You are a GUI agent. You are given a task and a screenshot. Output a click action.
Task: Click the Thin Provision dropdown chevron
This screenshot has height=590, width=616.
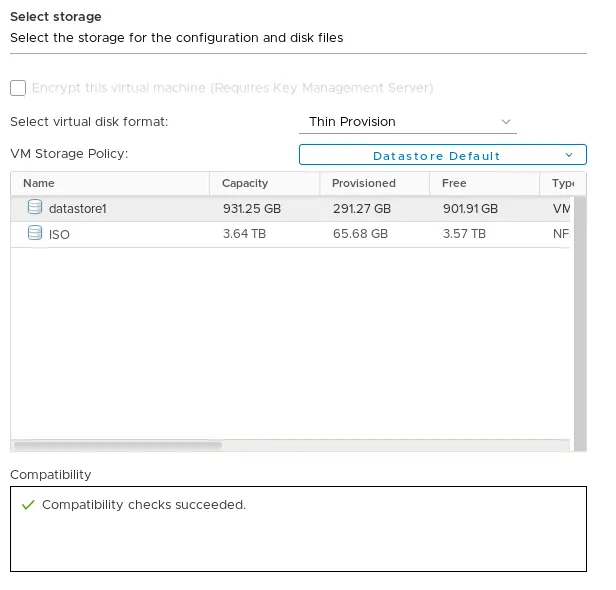[506, 122]
